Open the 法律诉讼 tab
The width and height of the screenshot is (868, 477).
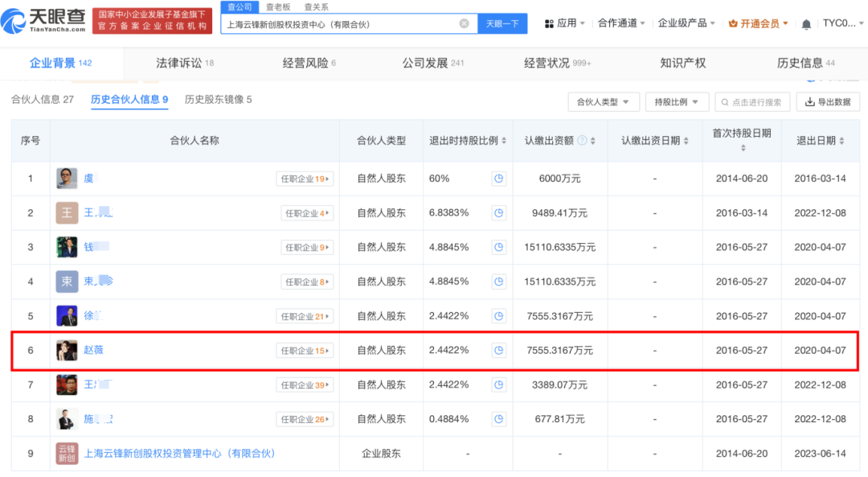[185, 64]
